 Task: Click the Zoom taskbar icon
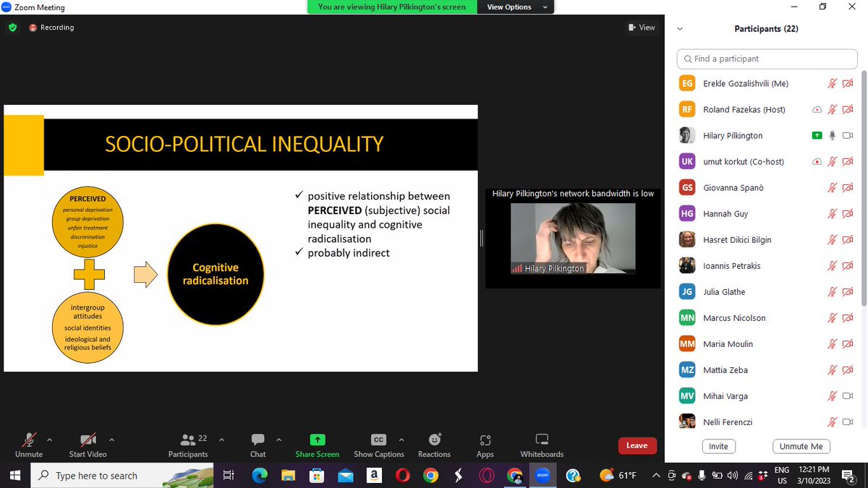pos(542,475)
